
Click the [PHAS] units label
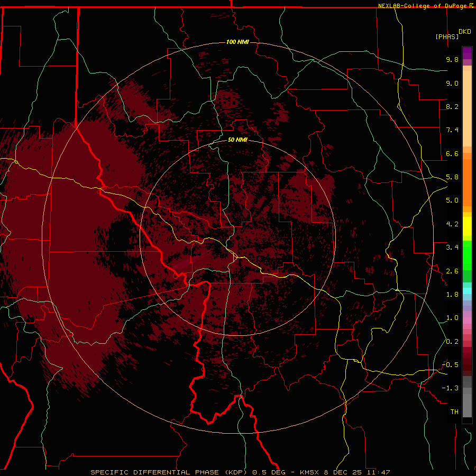pos(447,36)
